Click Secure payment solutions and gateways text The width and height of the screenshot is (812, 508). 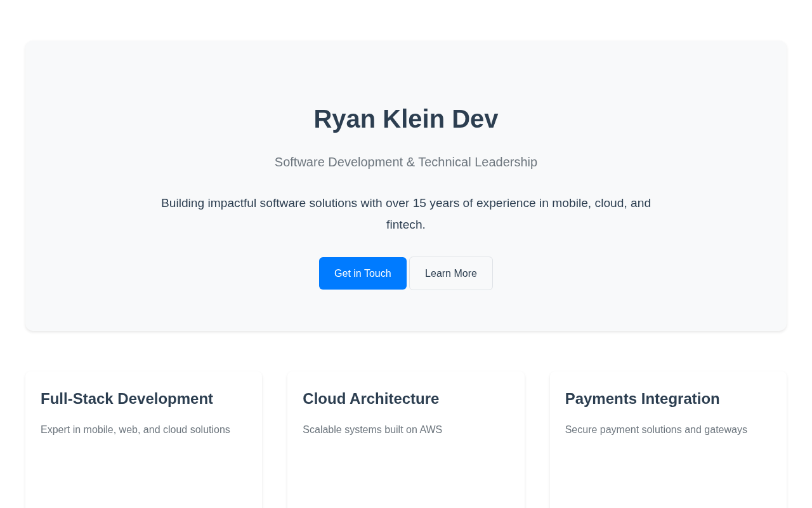pyautogui.click(x=656, y=430)
